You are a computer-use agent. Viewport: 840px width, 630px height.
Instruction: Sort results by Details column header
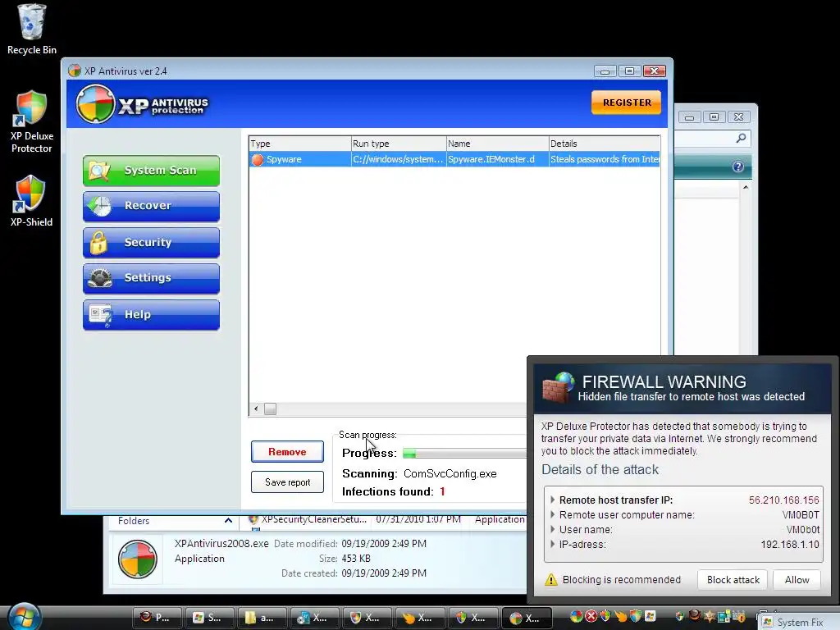605,144
